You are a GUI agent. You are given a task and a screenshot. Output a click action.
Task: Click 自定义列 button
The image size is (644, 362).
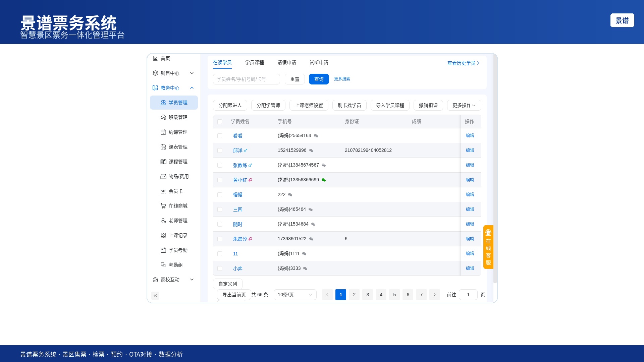tap(227, 284)
